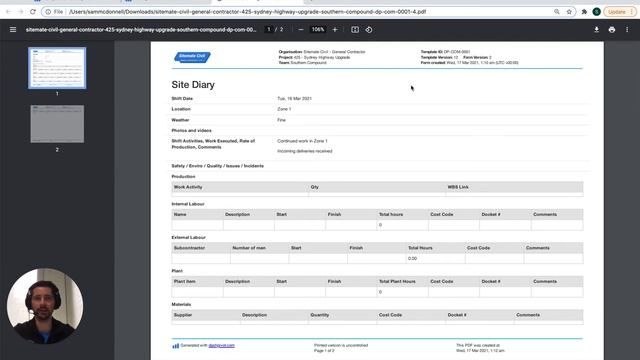Open the browser extensions puzzle icon
Image resolution: width=640 pixels, height=360 pixels.
click(x=584, y=12)
